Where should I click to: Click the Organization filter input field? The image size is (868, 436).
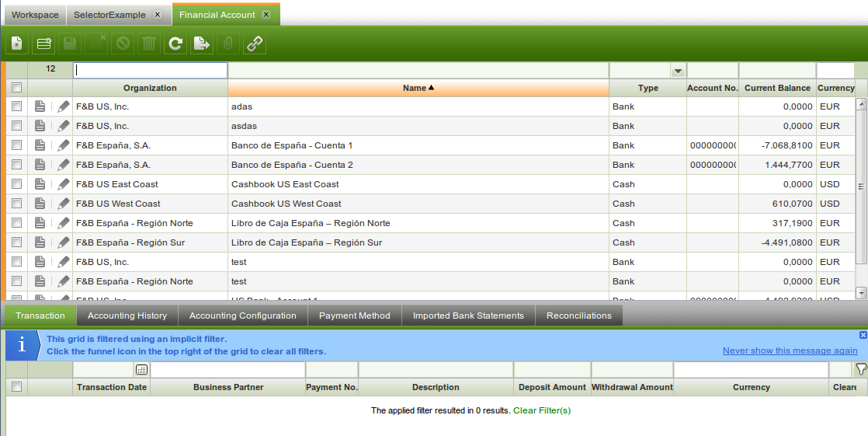coord(150,71)
